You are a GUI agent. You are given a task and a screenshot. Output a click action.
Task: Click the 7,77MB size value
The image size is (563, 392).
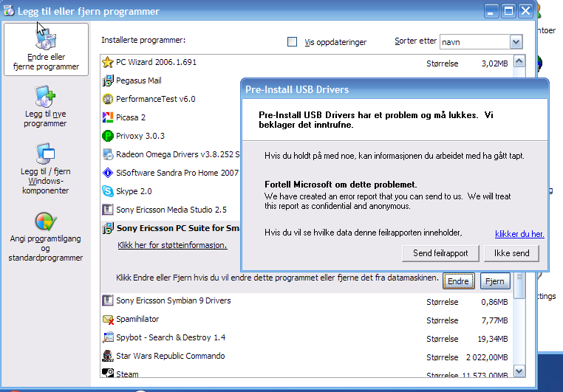tap(494, 320)
